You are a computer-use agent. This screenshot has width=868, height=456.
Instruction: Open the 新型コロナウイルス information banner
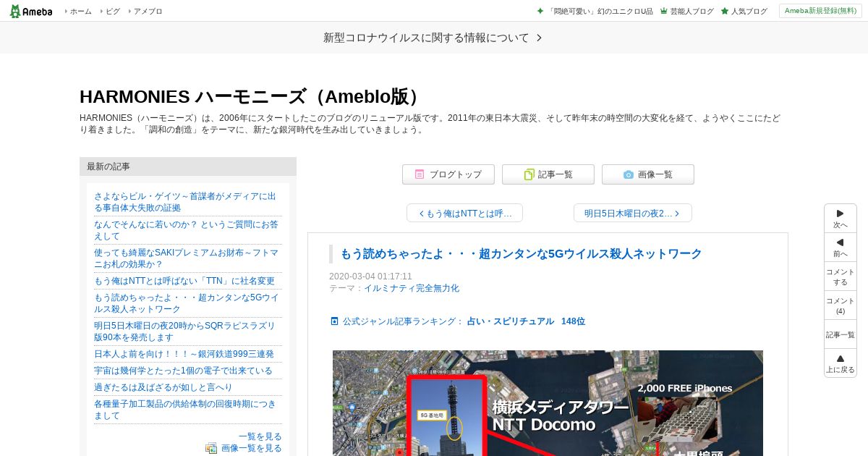pos(434,38)
